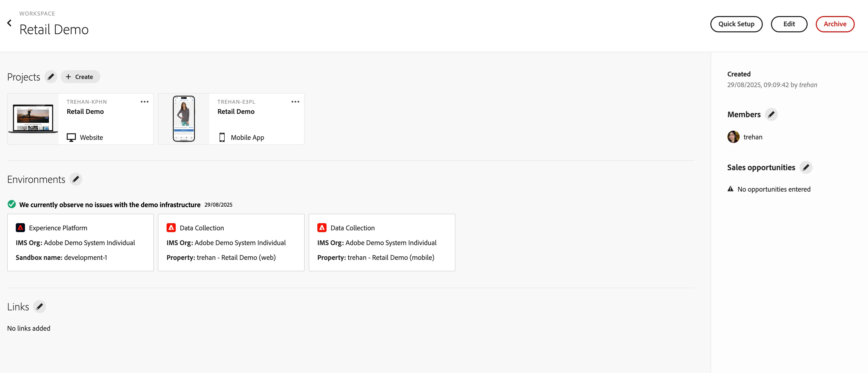
Task: Click the green infrastructure status checkmark
Action: (x=11, y=204)
